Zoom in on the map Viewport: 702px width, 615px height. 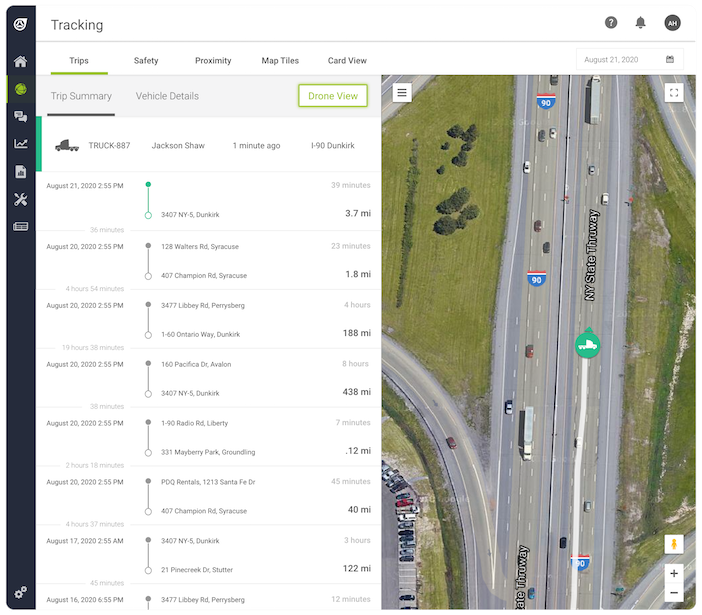(x=674, y=574)
